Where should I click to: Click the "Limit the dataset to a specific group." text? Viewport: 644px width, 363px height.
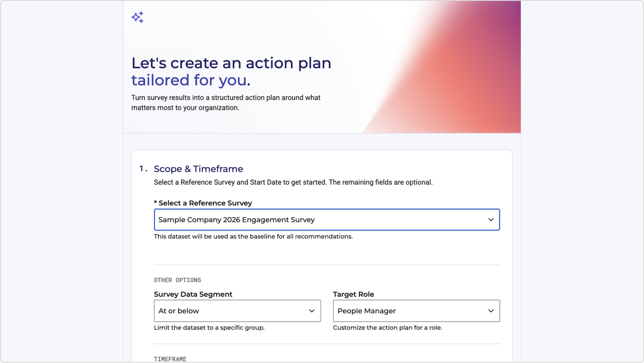[209, 328]
